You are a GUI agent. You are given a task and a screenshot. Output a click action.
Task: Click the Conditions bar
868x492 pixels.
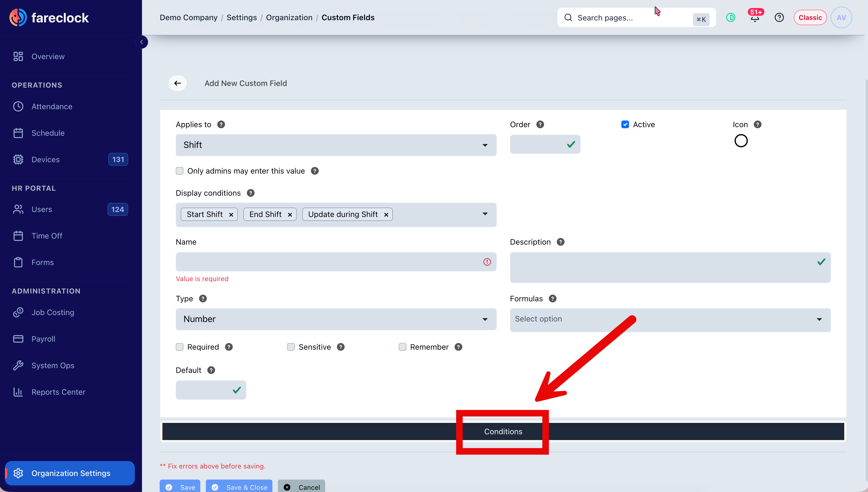click(x=503, y=431)
